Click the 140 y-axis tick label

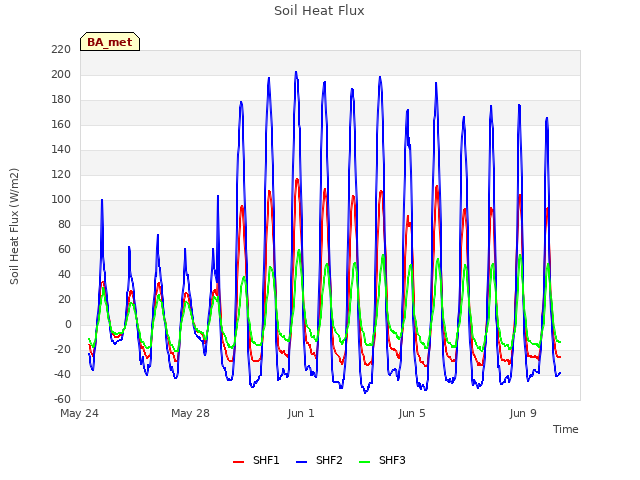[61, 149]
